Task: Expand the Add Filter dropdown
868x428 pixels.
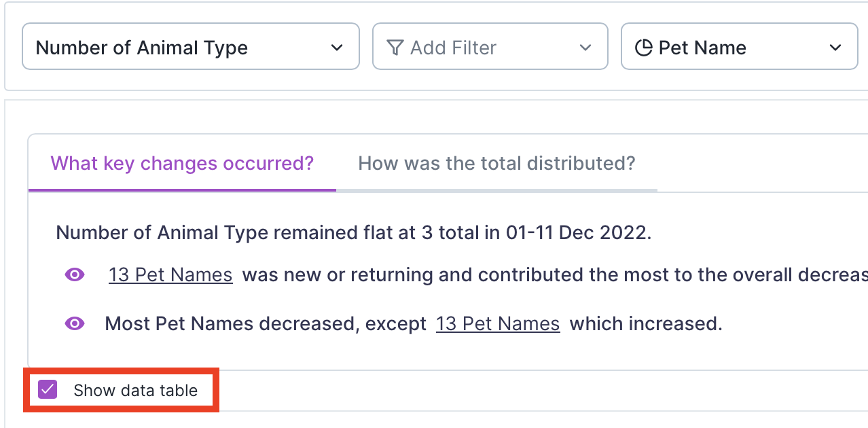Action: click(x=490, y=46)
